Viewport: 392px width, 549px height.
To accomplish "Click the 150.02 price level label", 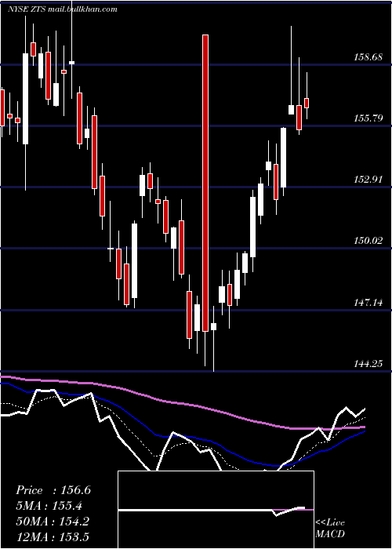I will (368, 241).
